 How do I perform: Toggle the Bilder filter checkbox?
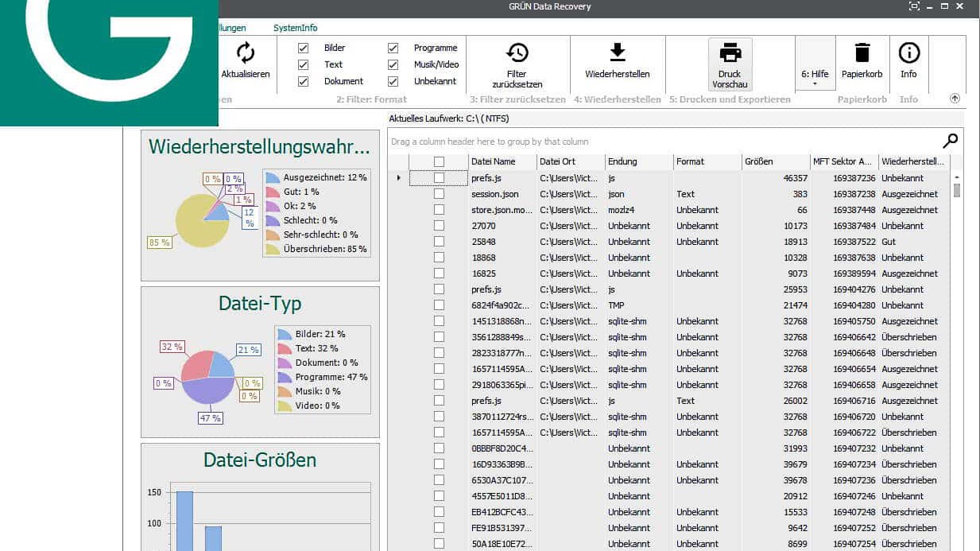[303, 48]
